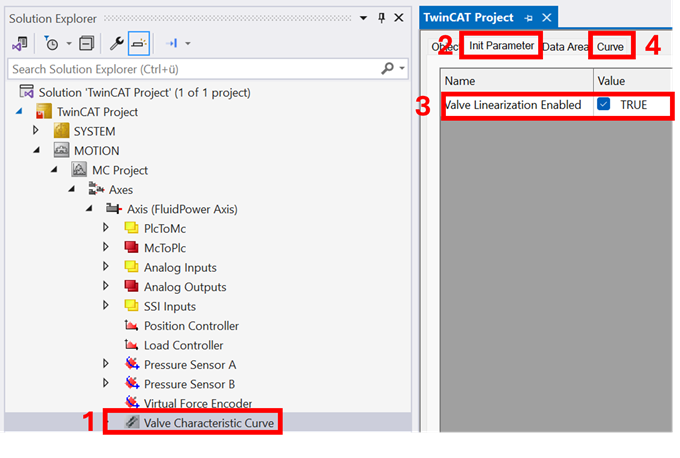Click the Pressure Sensor B icon

click(x=132, y=383)
